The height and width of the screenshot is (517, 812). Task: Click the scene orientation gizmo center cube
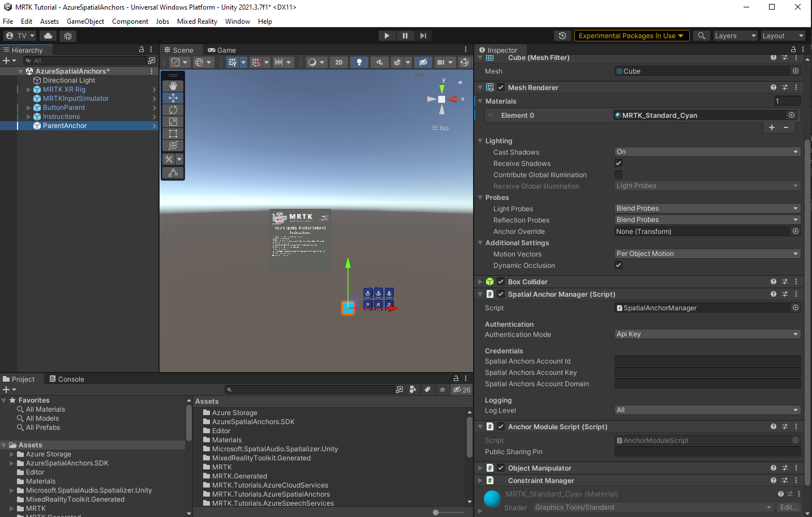point(442,99)
